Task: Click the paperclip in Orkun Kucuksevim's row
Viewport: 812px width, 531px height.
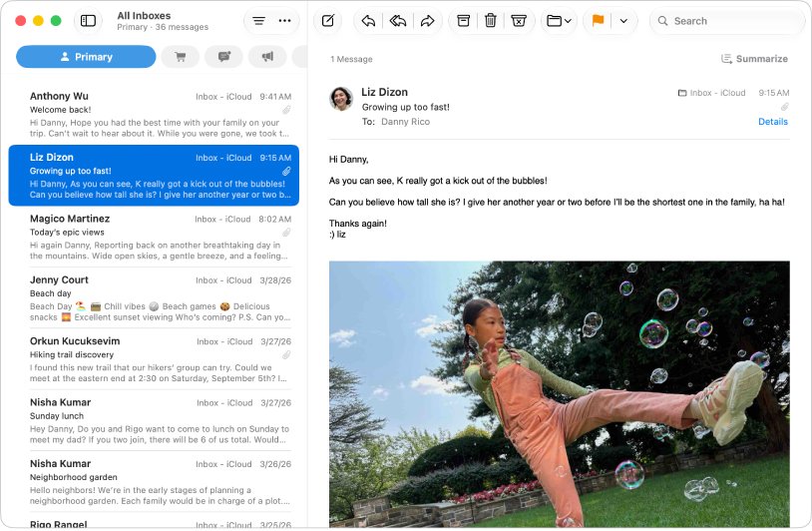Action: point(286,355)
